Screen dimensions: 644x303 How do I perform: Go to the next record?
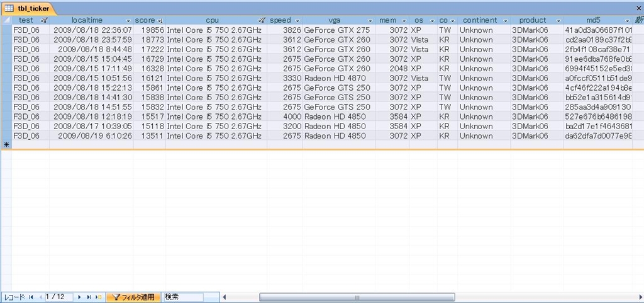coord(79,297)
